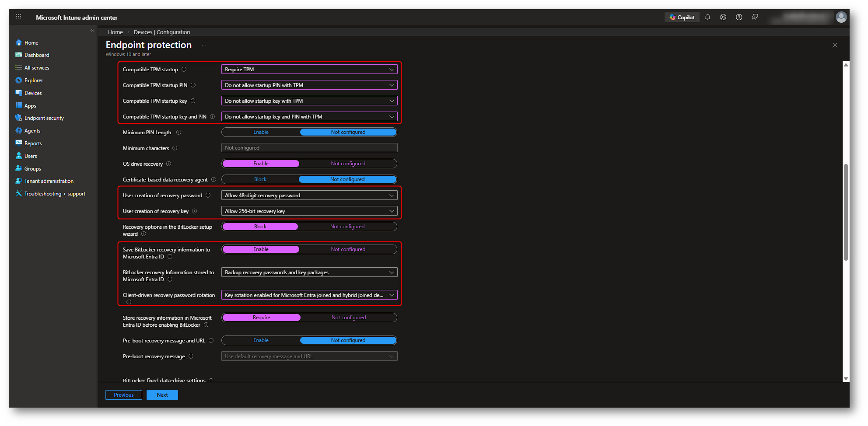The height and width of the screenshot is (426, 868).
Task: Open Reports in the sidebar
Action: (x=33, y=143)
